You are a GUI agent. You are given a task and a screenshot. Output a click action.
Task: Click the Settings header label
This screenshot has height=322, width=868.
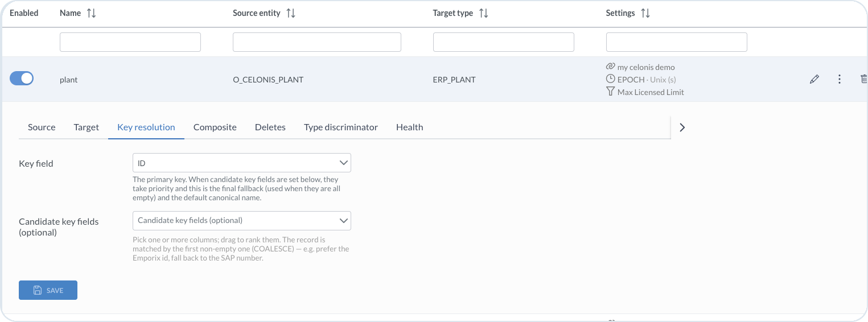point(620,13)
